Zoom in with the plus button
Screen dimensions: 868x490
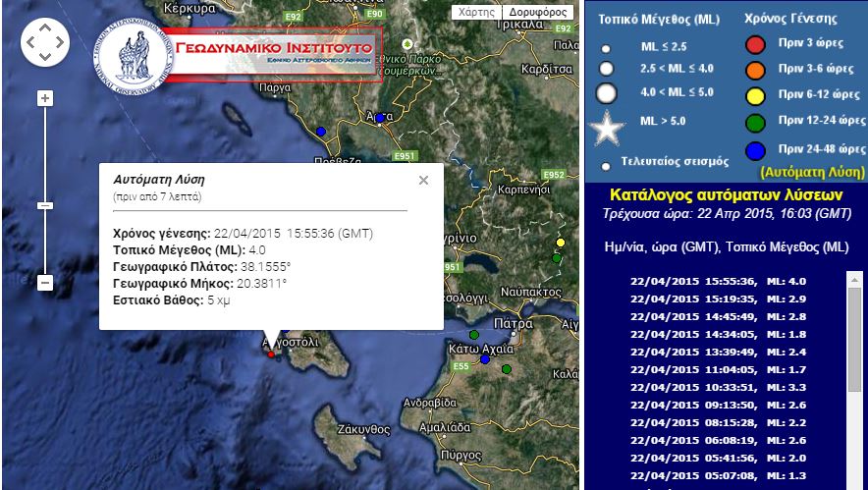point(45,98)
